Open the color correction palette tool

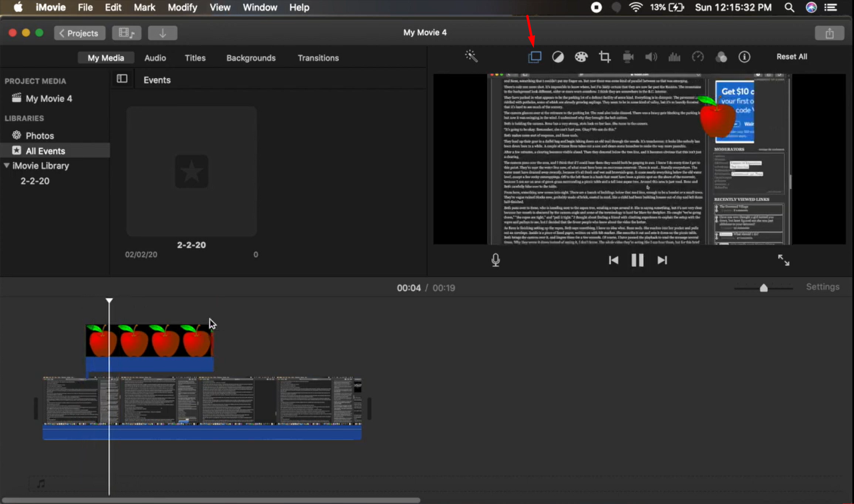(581, 57)
